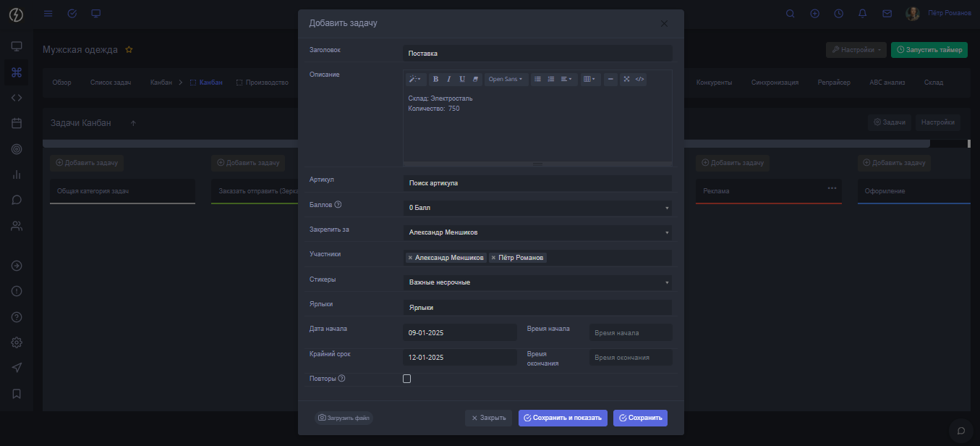The height and width of the screenshot is (446, 980).
Task: Open the Стикеры dropdown
Action: click(537, 282)
